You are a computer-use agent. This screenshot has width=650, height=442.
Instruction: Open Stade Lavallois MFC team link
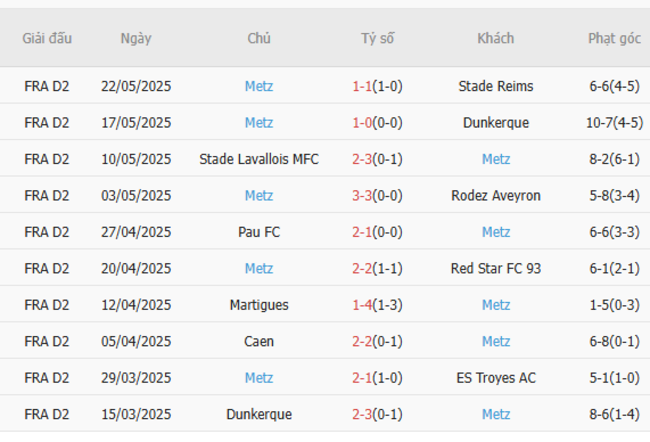point(259,159)
